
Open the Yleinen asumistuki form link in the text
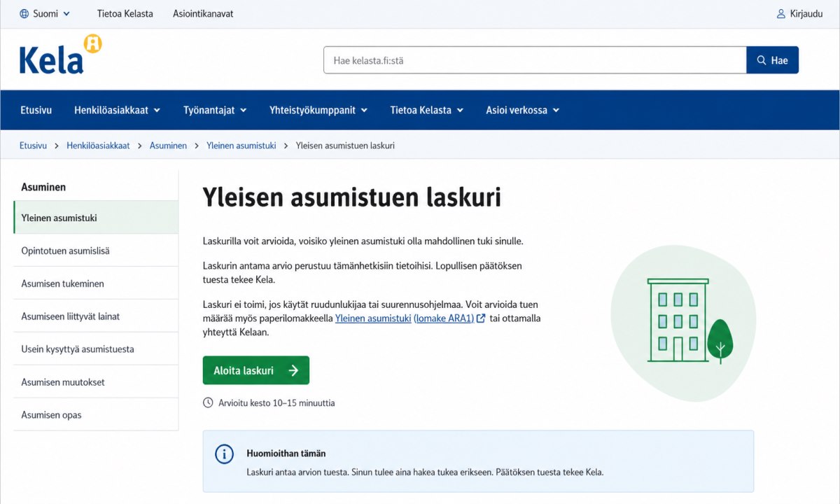[x=373, y=318]
